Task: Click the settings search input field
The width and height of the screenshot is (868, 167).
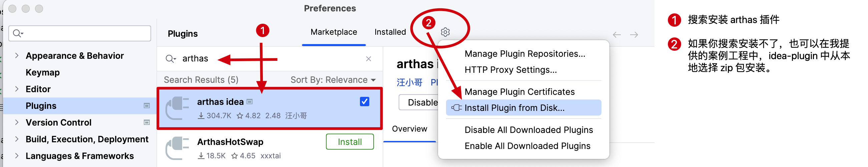Action: 79,33
